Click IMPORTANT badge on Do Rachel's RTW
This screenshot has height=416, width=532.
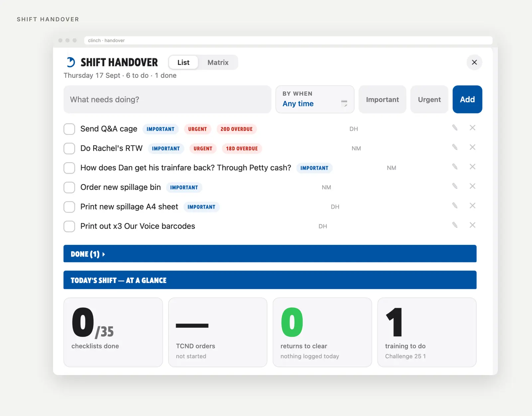(x=166, y=149)
